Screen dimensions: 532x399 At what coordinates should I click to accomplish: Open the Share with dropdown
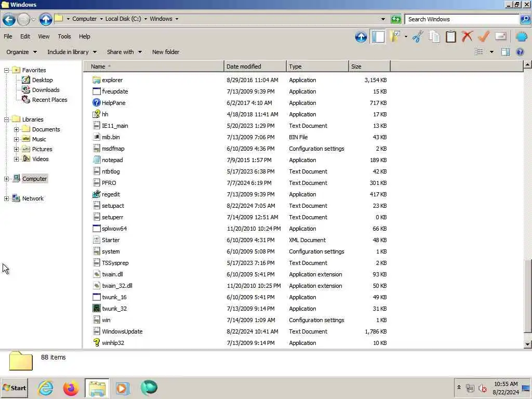pyautogui.click(x=124, y=52)
